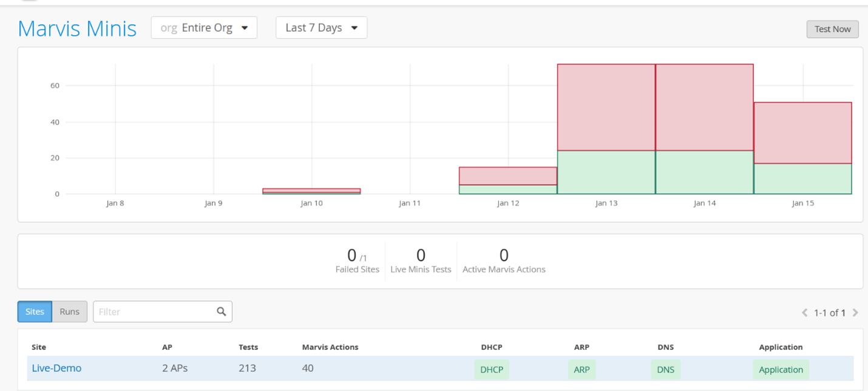Viewport: 868px width, 391px height.
Task: Click the red failed bar for Jan 12
Action: (508, 176)
